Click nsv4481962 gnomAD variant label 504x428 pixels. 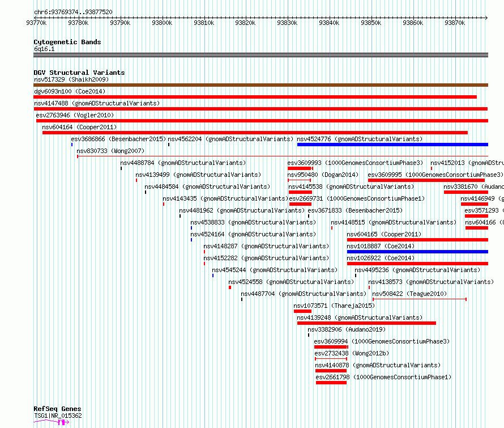242,210
